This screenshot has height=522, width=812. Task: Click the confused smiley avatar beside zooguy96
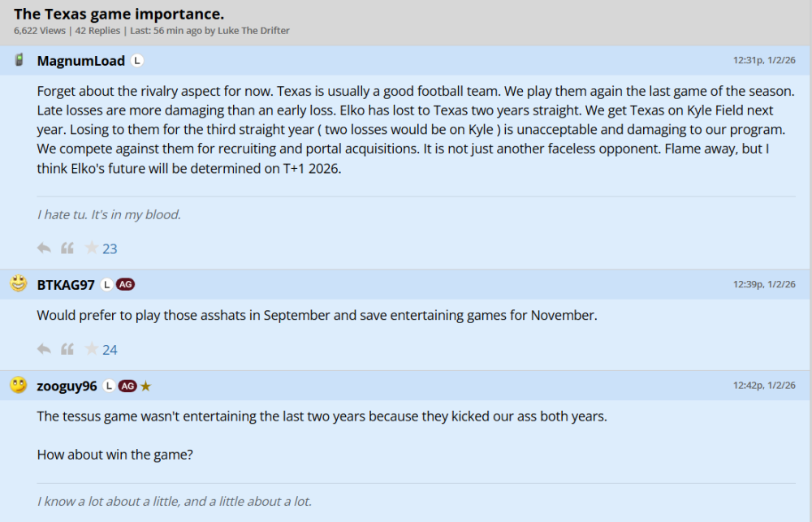pyautogui.click(x=19, y=386)
